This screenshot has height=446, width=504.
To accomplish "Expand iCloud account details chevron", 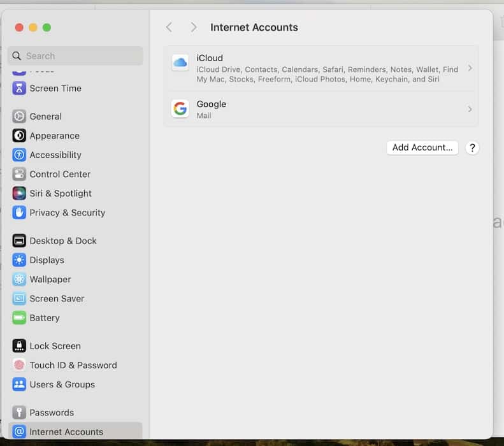I will [x=470, y=68].
